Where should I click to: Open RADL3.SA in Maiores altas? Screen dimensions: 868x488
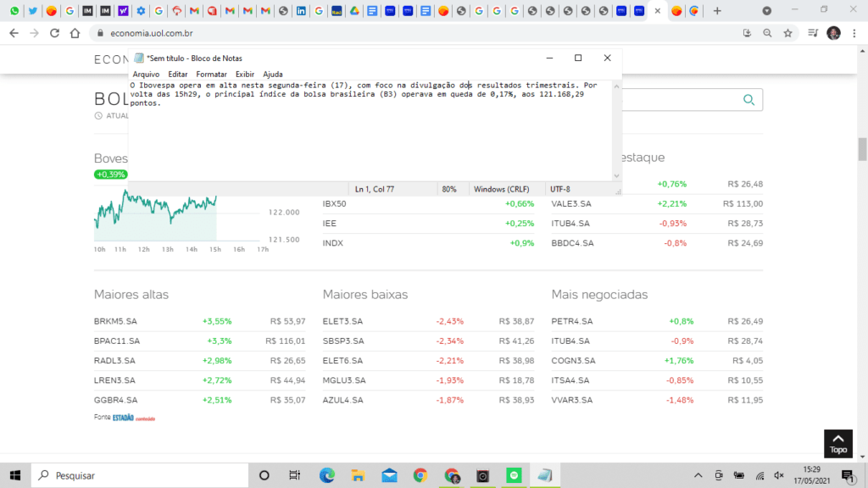[x=114, y=361]
